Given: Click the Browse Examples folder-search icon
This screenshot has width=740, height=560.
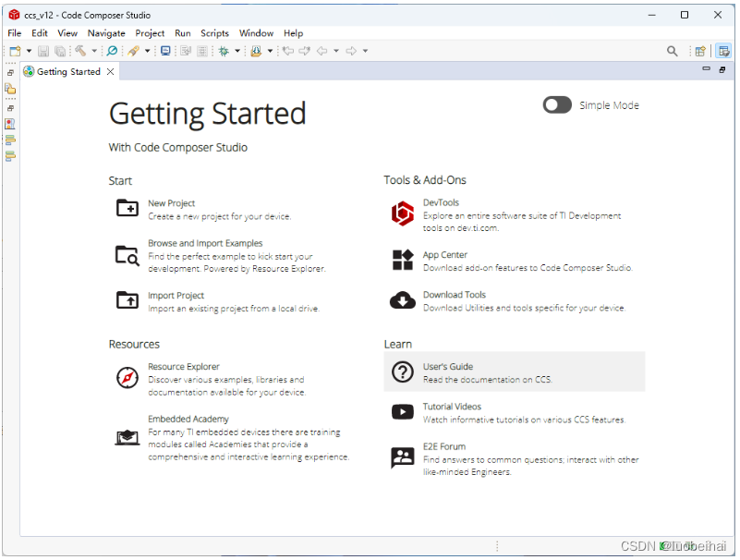Looking at the screenshot, I should [127, 255].
